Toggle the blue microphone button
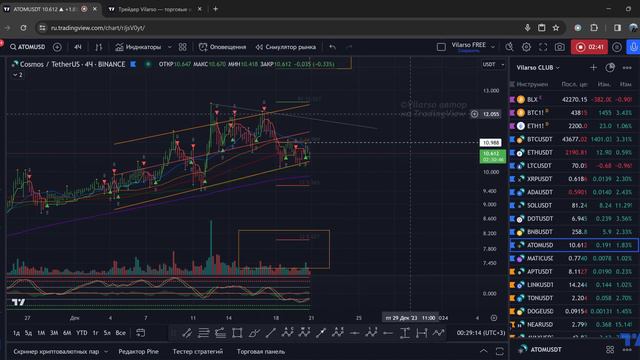The width and height of the screenshot is (640, 360). tap(633, 47)
